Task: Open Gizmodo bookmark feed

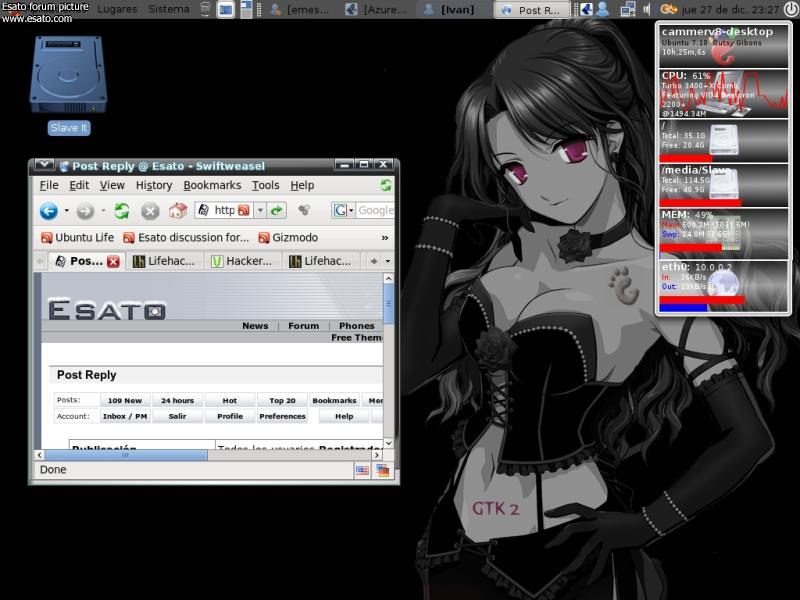Action: [x=288, y=238]
